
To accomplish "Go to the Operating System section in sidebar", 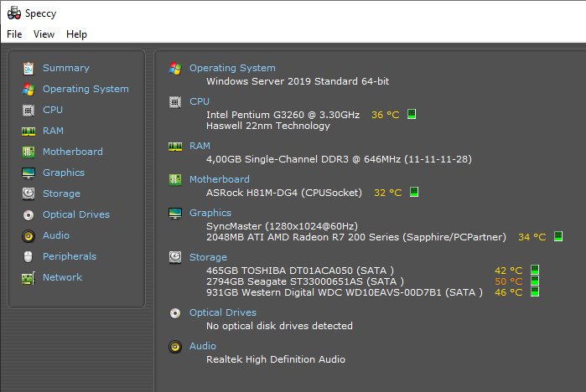I will (86, 90).
